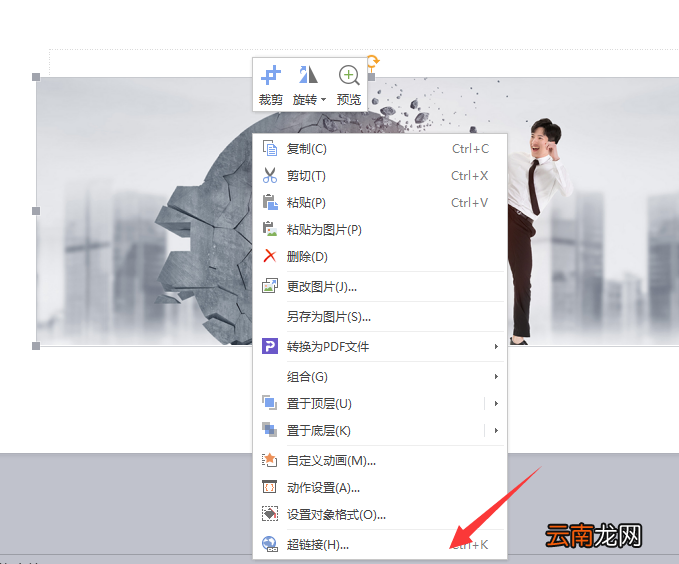This screenshot has height=564, width=679.
Task: Click the copy icon beside 复制(C)
Action: click(x=270, y=148)
